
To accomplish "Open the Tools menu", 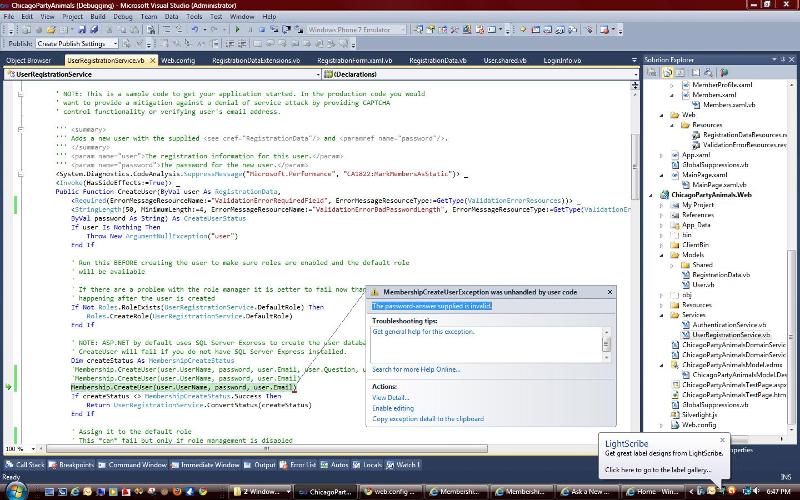I will coord(194,16).
